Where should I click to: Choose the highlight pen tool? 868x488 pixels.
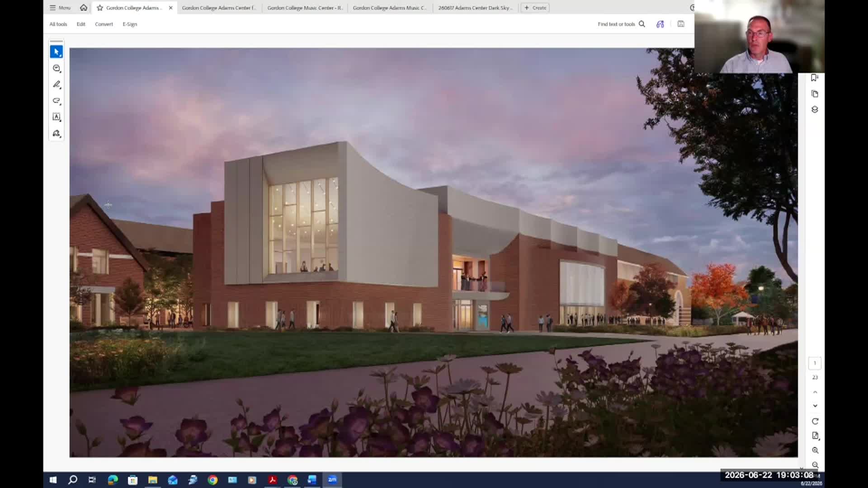[x=57, y=84]
